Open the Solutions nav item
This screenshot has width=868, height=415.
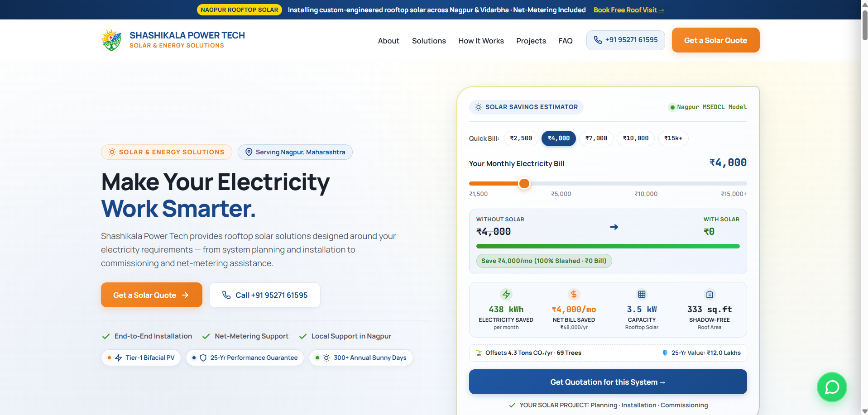tap(429, 41)
